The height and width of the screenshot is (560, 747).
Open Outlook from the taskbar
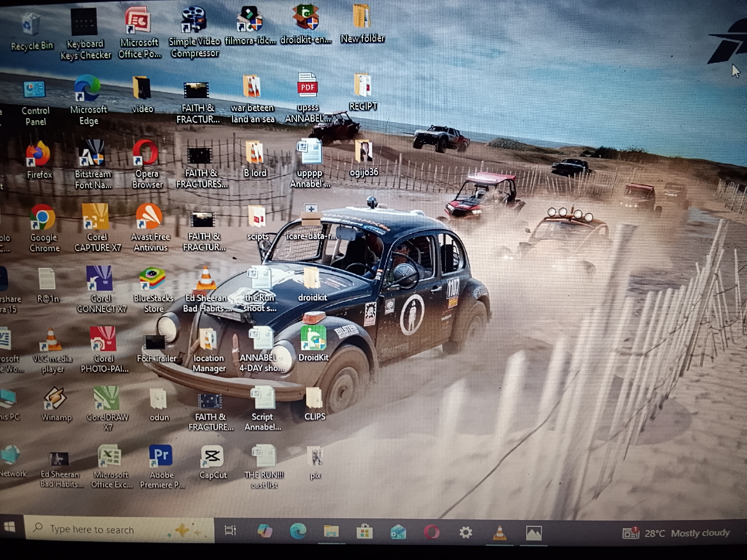[x=398, y=532]
